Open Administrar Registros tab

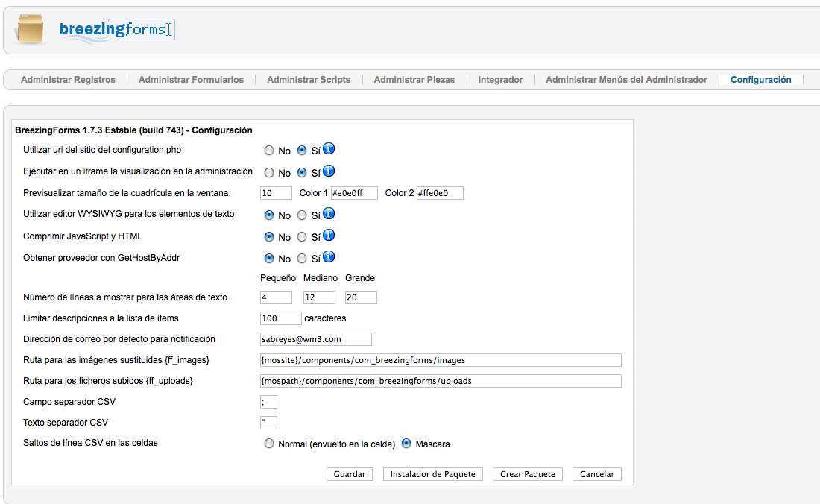pyautogui.click(x=68, y=80)
